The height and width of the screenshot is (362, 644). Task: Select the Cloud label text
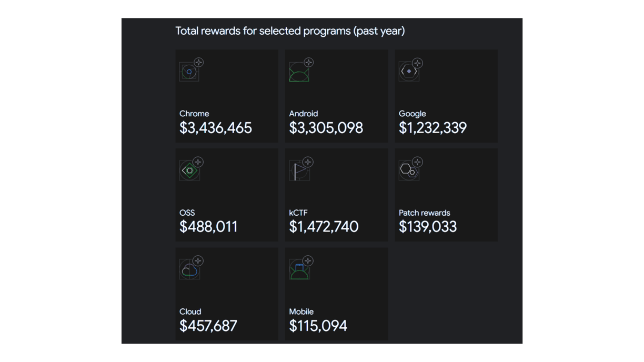[190, 311]
